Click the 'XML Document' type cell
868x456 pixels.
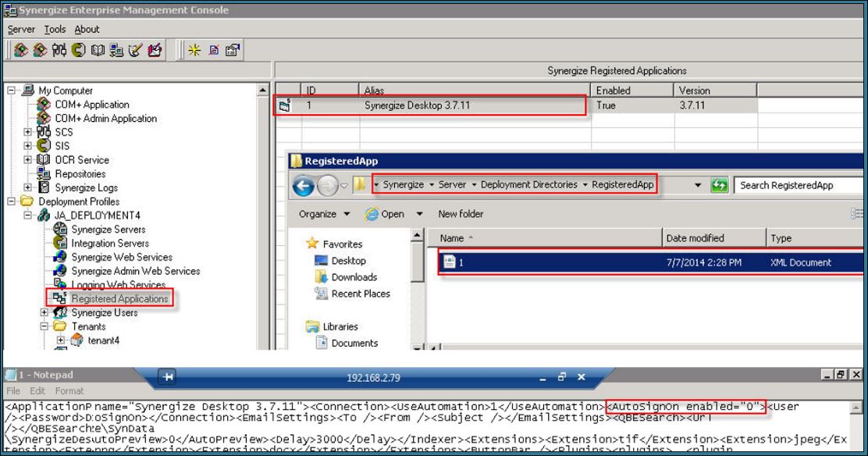[x=800, y=262]
